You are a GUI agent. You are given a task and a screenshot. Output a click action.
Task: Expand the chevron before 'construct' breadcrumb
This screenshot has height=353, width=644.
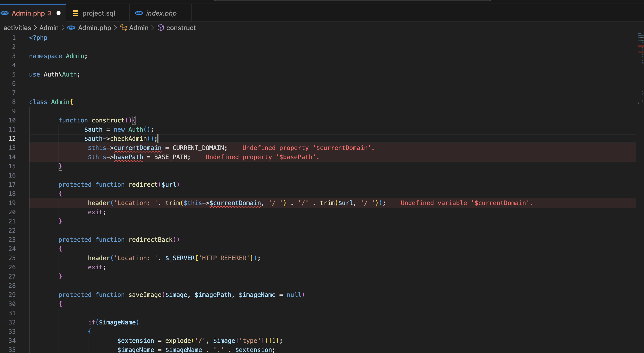pyautogui.click(x=153, y=28)
